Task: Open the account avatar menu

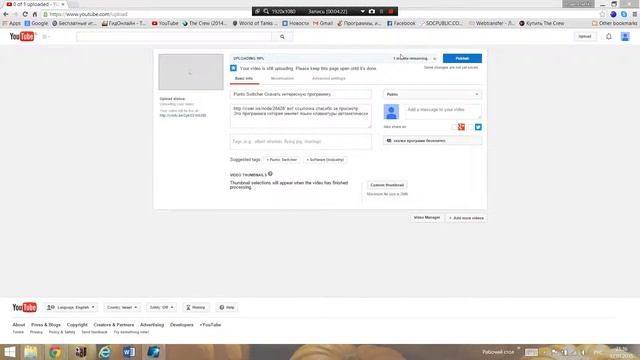Action: [x=625, y=36]
